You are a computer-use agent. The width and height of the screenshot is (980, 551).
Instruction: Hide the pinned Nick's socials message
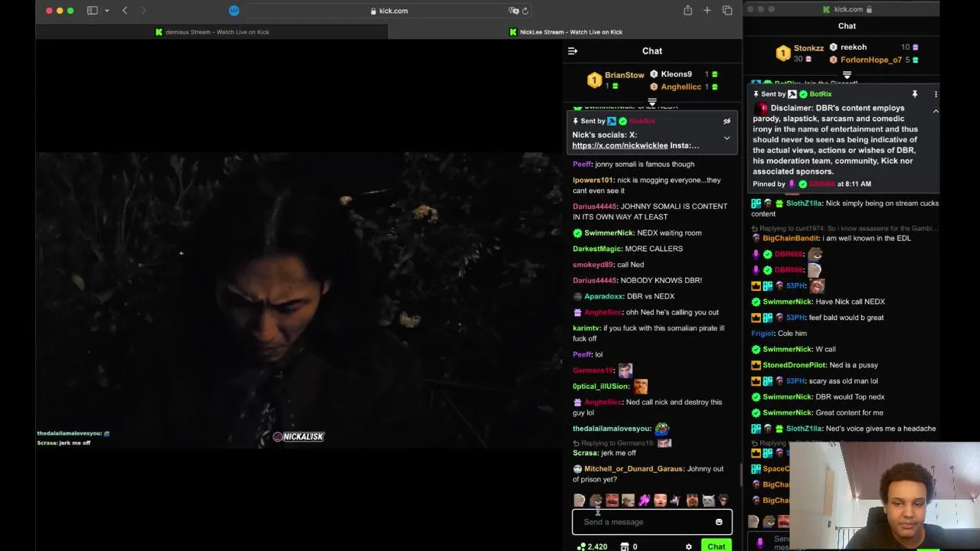pos(727,121)
